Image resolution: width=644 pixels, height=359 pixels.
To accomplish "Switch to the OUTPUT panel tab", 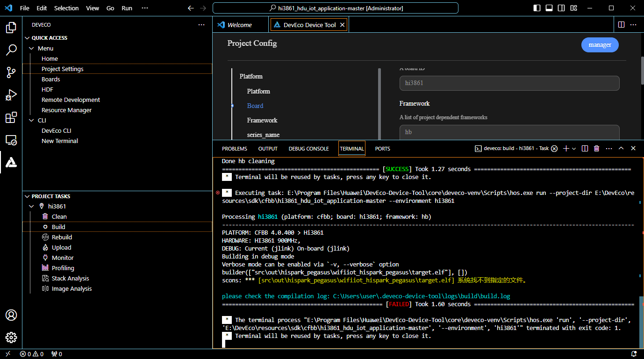I will pyautogui.click(x=268, y=149).
